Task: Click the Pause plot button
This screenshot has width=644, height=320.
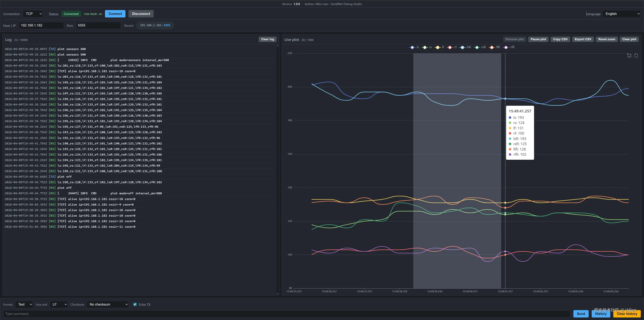Action: click(x=538, y=39)
